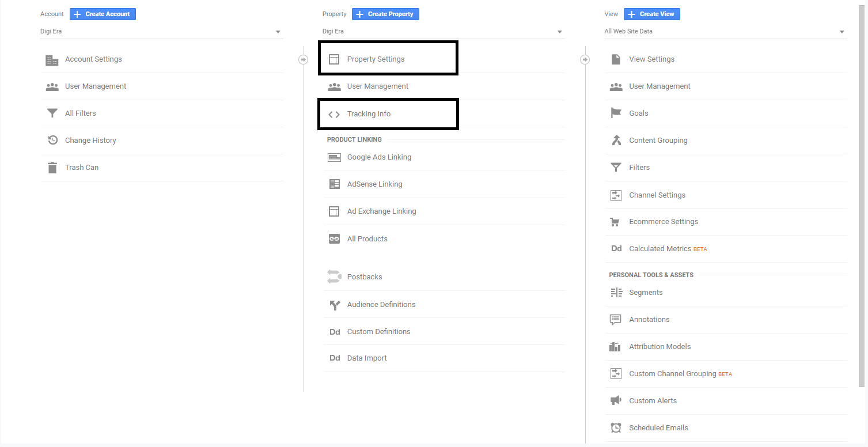The width and height of the screenshot is (868, 447).
Task: Click the Scheduled Emails alarm clock icon
Action: (x=616, y=428)
